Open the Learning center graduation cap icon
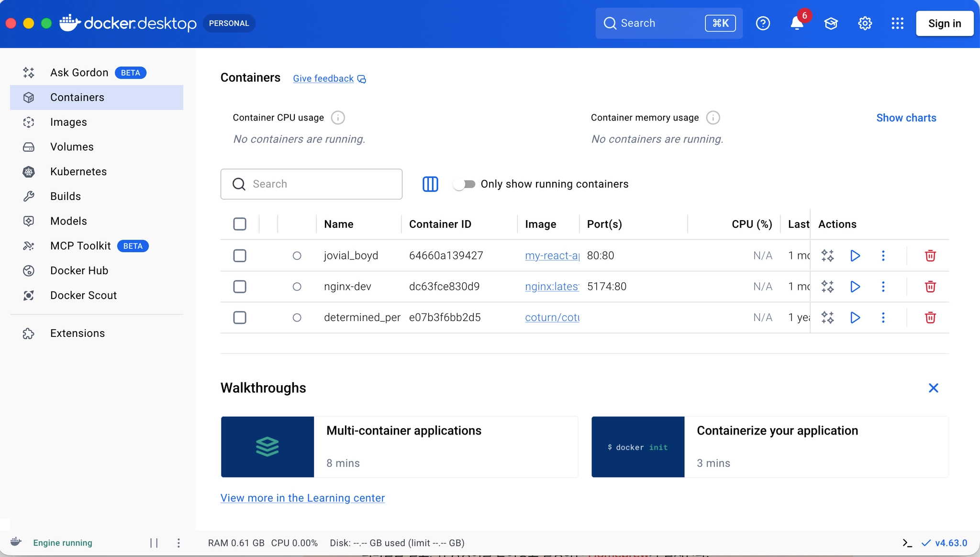Screen dimensions: 980x557 pos(831,23)
